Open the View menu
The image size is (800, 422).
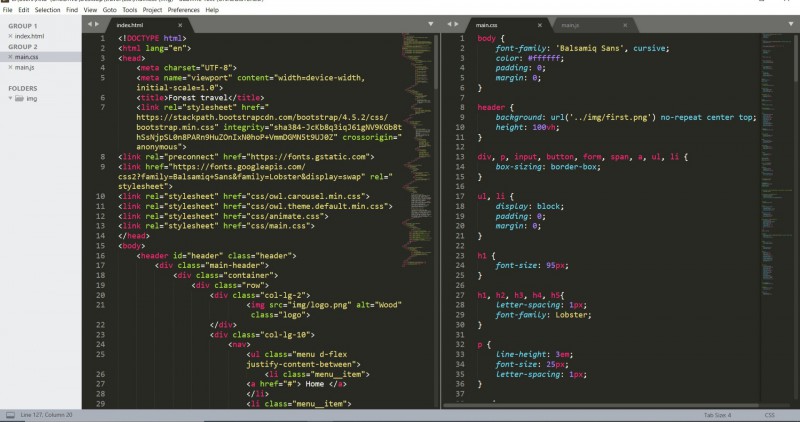click(x=90, y=10)
